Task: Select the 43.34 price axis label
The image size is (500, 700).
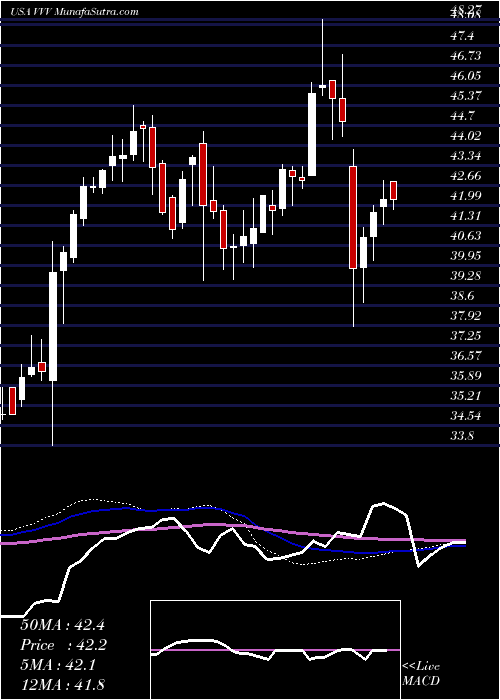Action: tap(467, 156)
